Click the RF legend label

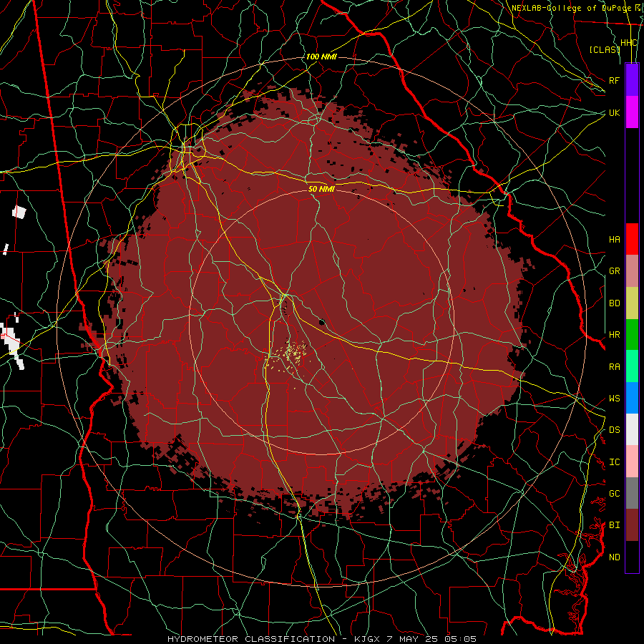[614, 80]
